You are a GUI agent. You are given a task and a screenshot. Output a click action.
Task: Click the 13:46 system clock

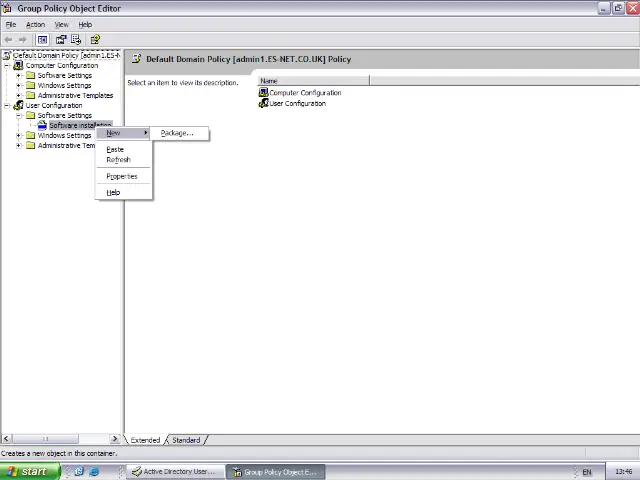click(623, 472)
